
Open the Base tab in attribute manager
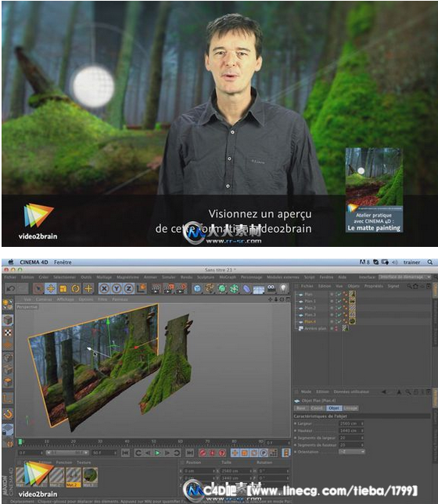point(301,408)
